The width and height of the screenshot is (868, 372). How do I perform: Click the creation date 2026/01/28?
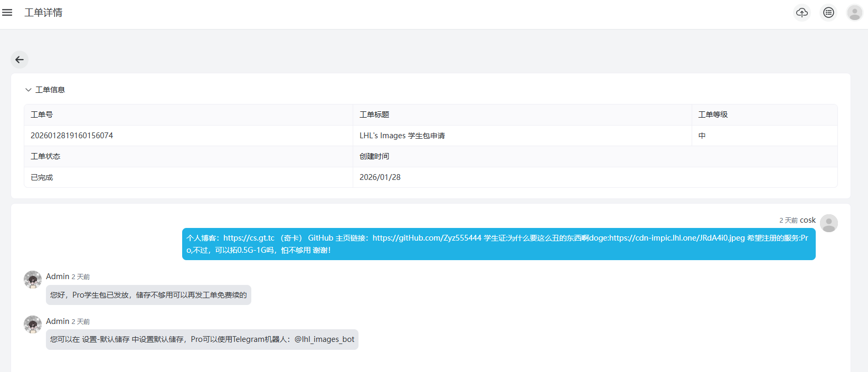(x=380, y=177)
